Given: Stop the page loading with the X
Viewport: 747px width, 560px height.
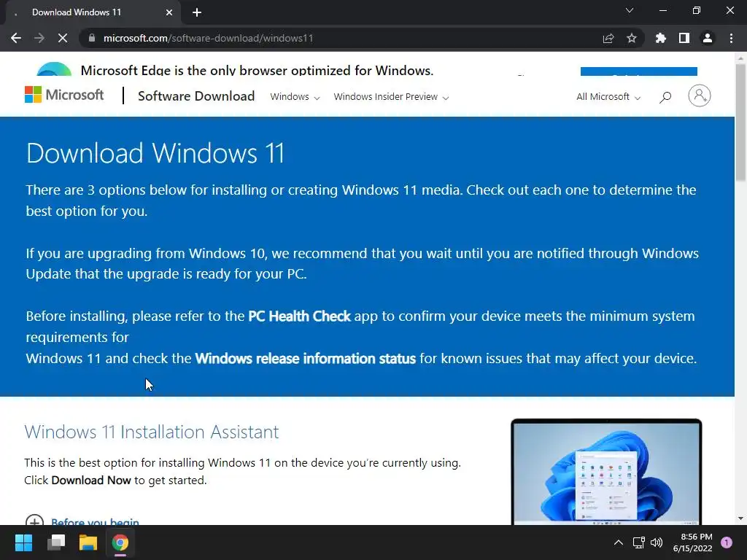Looking at the screenshot, I should [63, 38].
